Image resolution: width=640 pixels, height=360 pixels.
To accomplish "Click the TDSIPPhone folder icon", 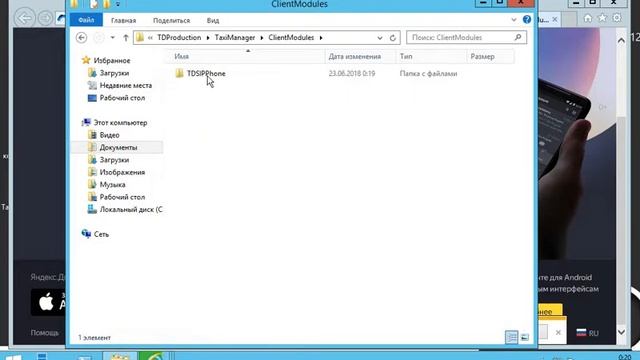I will pos(179,73).
